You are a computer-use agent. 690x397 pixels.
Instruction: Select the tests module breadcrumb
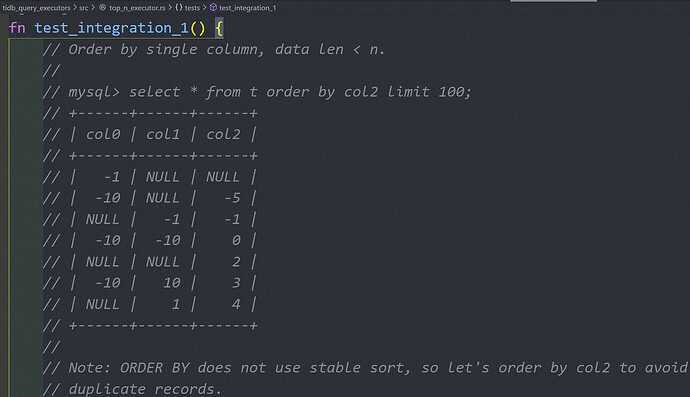click(x=192, y=8)
